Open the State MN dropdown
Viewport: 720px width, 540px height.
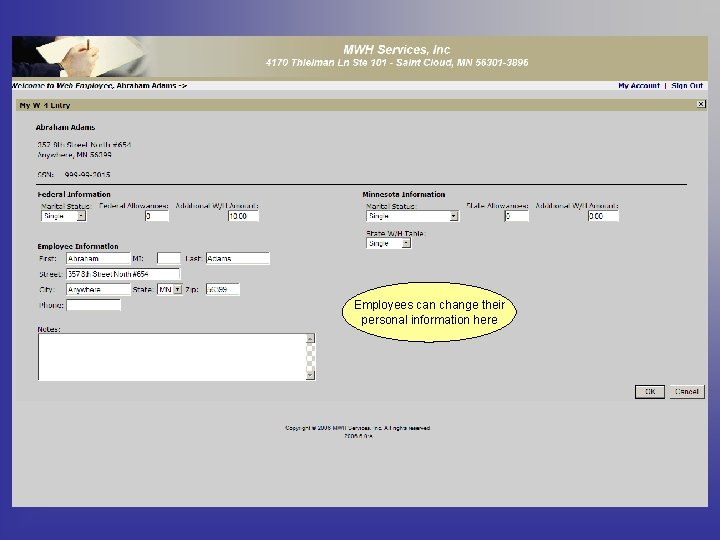[x=169, y=289]
